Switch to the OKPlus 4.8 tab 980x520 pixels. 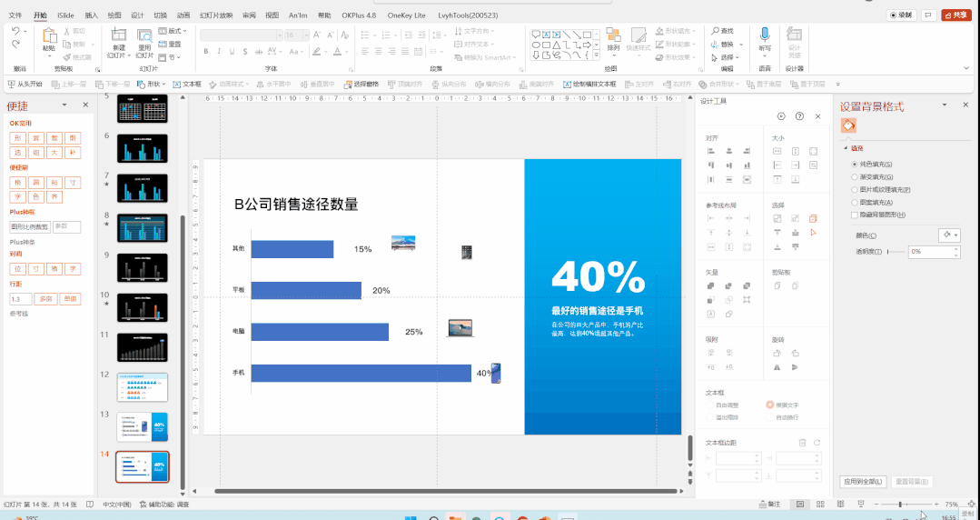(x=359, y=15)
